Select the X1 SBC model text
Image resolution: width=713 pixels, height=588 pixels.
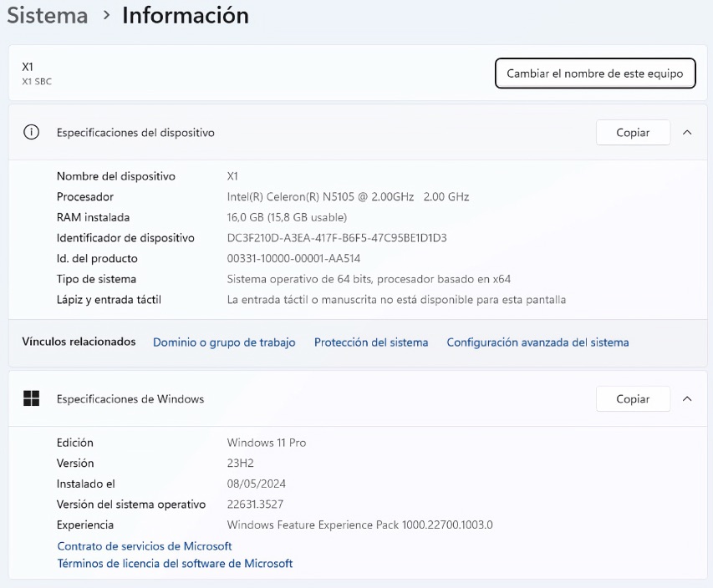37,81
